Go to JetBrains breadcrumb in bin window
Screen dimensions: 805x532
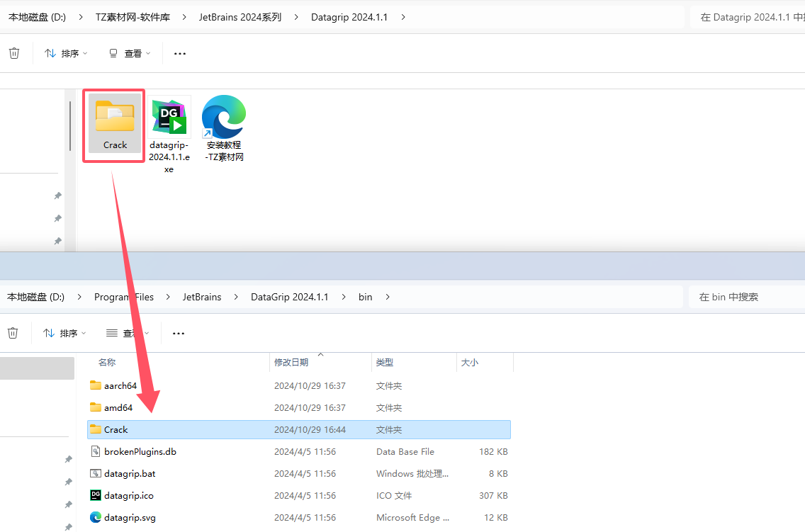coord(202,297)
